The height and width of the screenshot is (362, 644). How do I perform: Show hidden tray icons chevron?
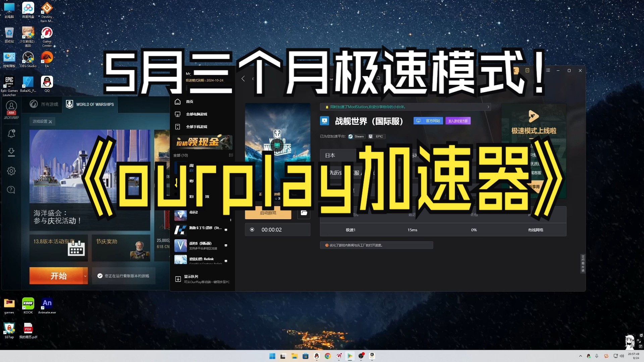pos(580,356)
